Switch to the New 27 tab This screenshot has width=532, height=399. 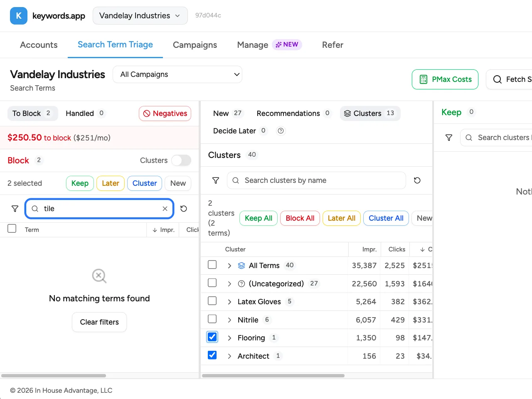coord(227,113)
